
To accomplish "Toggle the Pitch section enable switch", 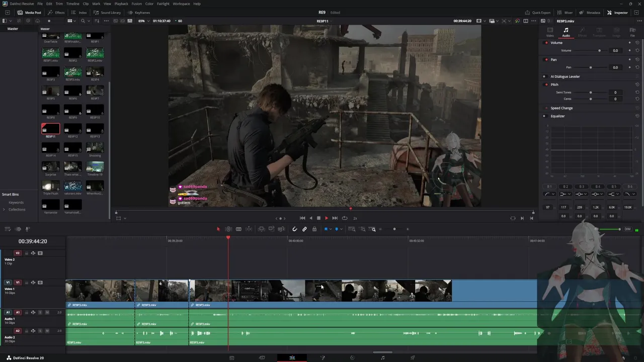I will [x=546, y=85].
